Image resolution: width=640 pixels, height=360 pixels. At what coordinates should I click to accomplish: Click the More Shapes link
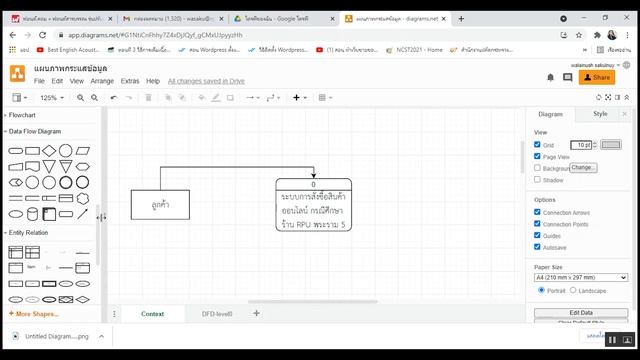pos(34,314)
